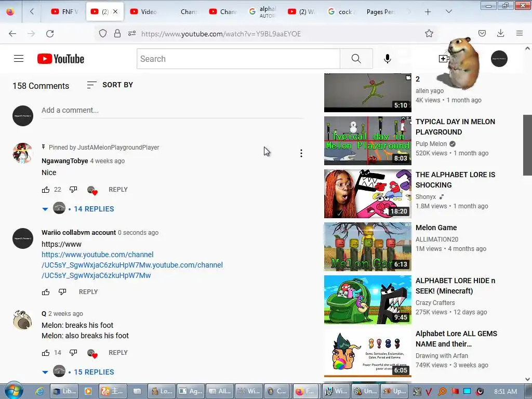Open the Pulp Melon channel name
Image resolution: width=532 pixels, height=399 pixels.
click(431, 143)
